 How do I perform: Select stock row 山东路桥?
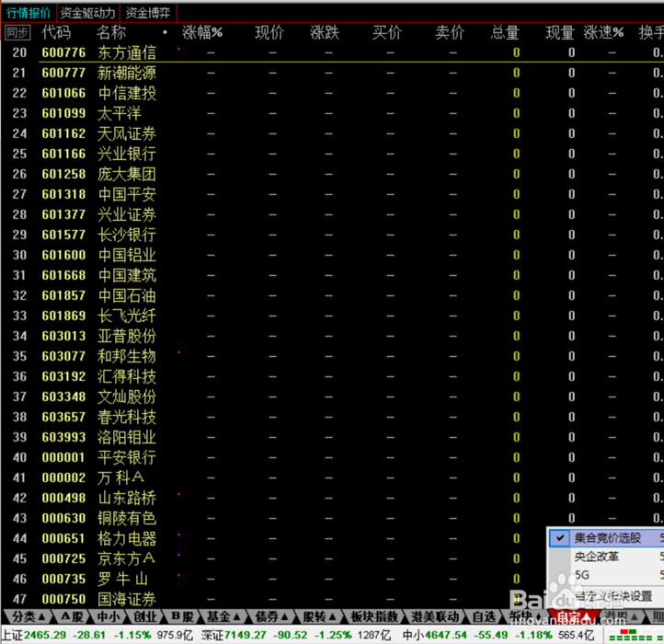[332, 498]
